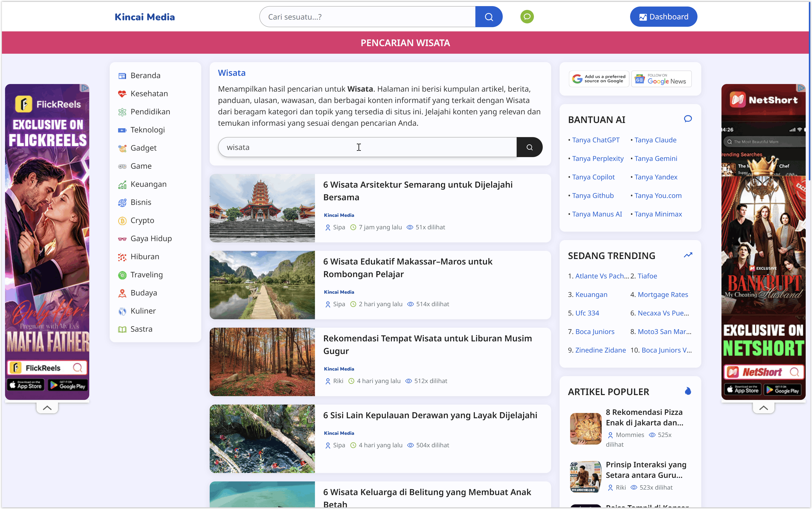
Task: Click the Tanya ChatGPT link
Action: pos(596,140)
